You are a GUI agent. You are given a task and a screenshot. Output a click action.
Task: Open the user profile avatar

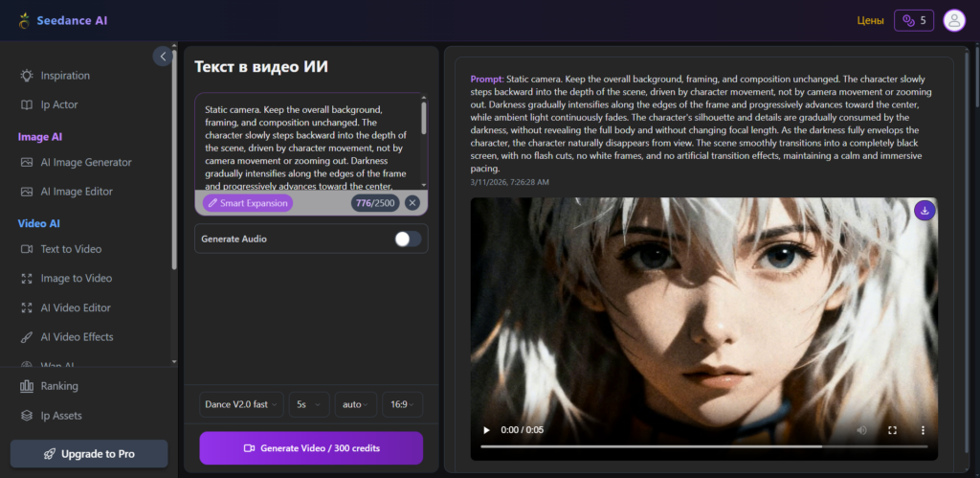(953, 20)
